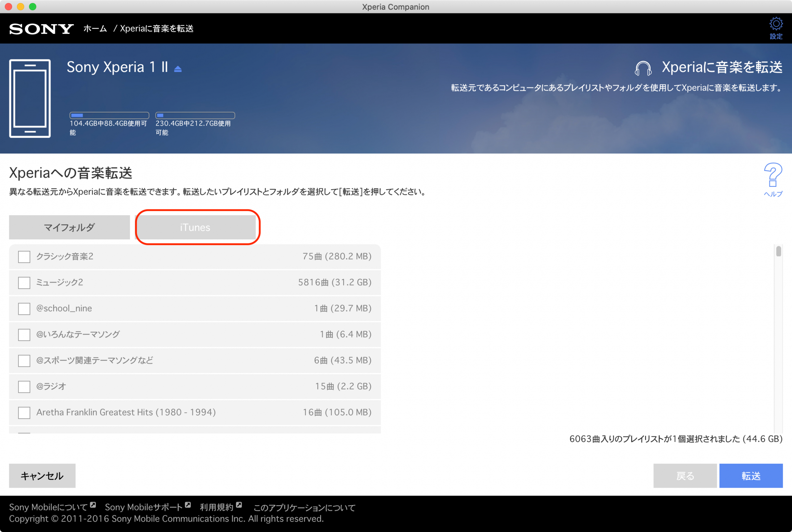
Task: Click the 戻る button
Action: pyautogui.click(x=685, y=476)
